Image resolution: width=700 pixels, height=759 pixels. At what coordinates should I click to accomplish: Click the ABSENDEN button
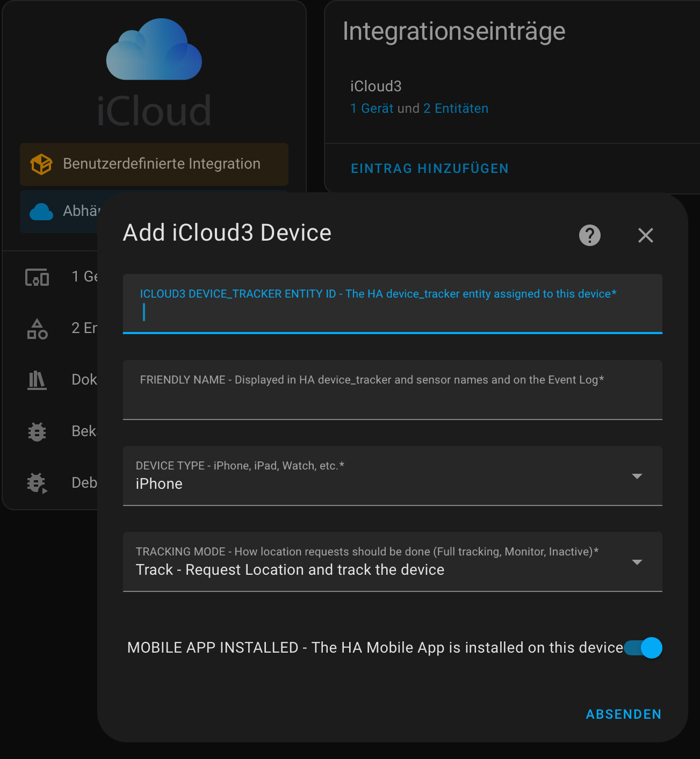click(623, 714)
